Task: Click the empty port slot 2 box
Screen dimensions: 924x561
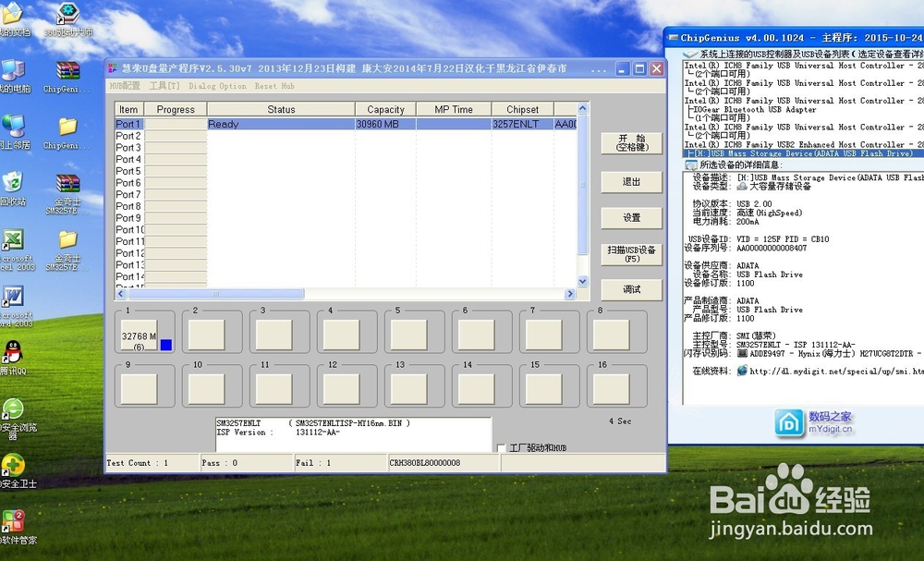Action: (x=207, y=335)
